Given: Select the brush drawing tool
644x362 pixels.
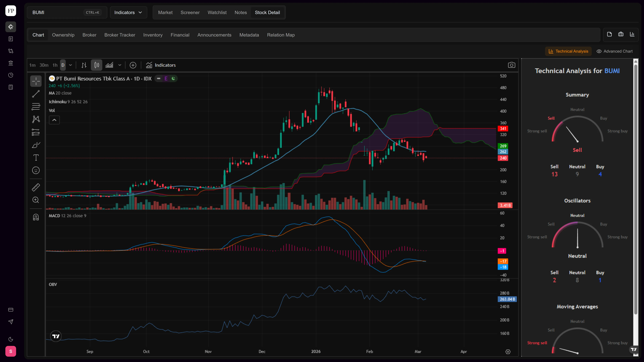Looking at the screenshot, I should pyautogui.click(x=36, y=145).
